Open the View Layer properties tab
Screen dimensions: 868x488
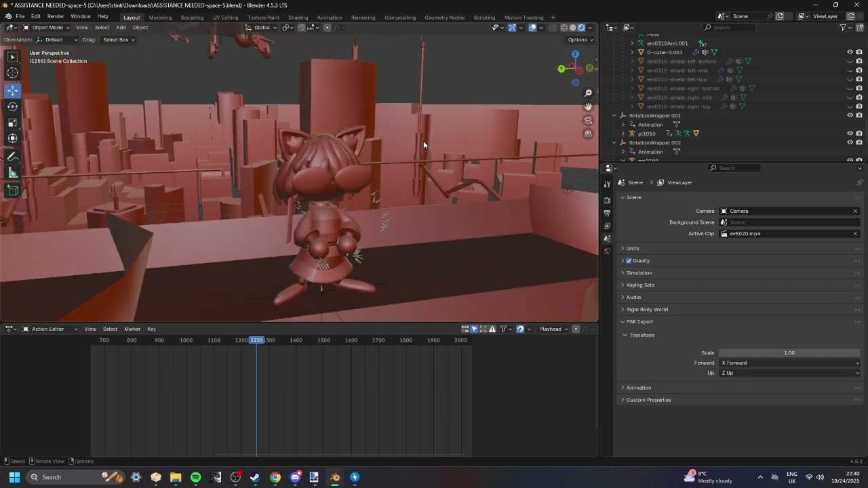607,226
